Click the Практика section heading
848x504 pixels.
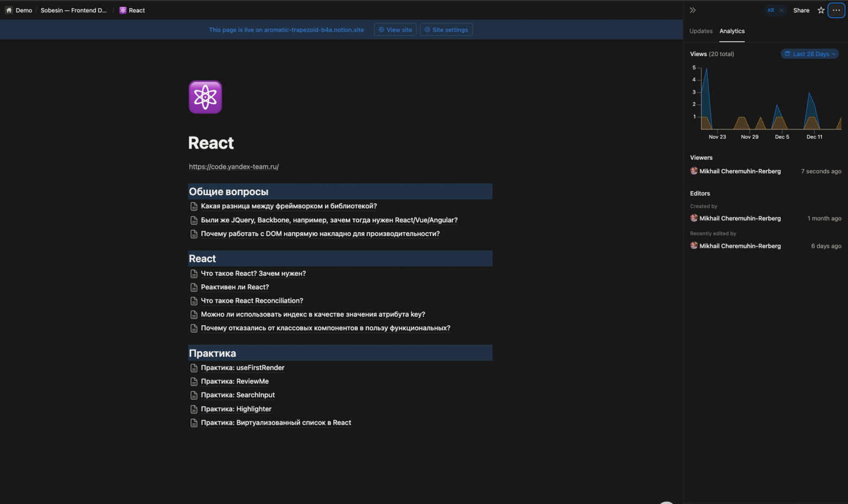tap(212, 353)
